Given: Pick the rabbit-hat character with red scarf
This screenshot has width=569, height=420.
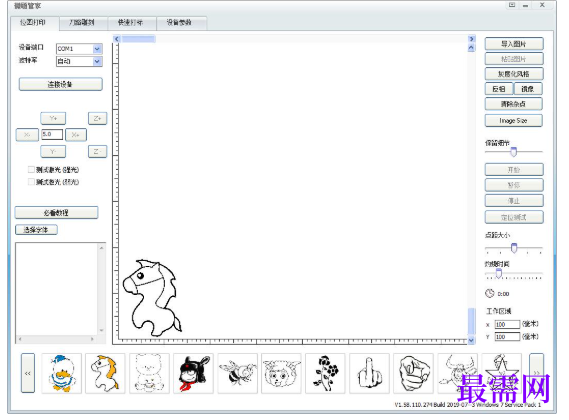Looking at the screenshot, I should click(x=193, y=373).
